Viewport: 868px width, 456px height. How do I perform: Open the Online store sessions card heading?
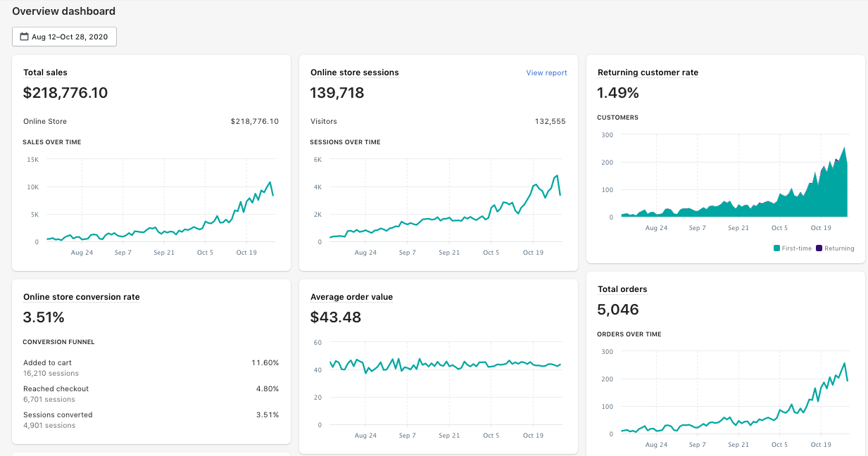tap(354, 72)
